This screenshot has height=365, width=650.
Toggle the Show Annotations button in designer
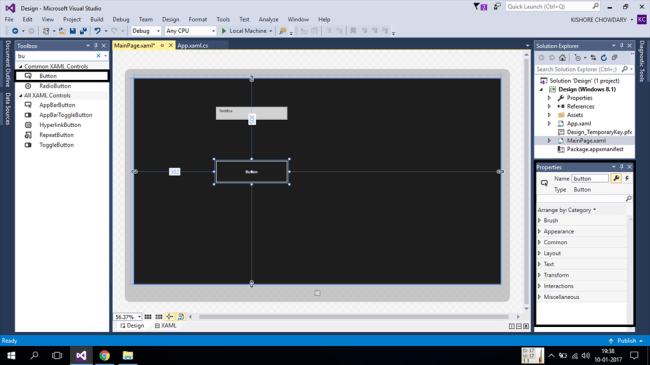pos(181,316)
